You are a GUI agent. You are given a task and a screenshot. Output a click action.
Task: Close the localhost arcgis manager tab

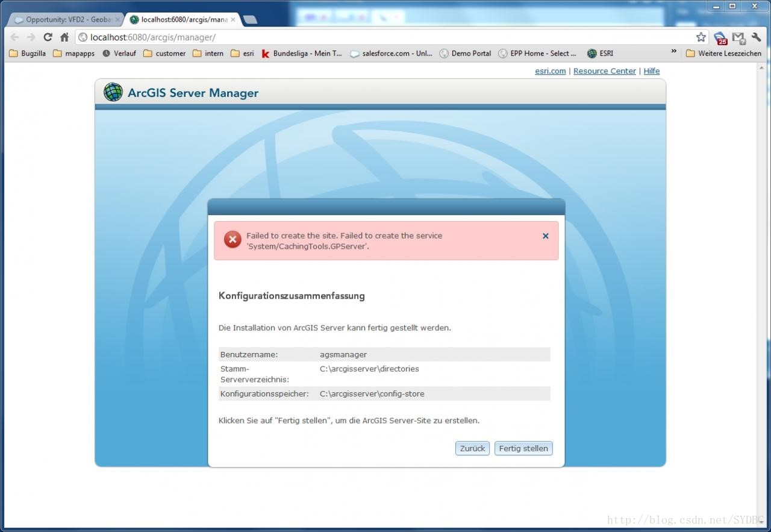[233, 20]
